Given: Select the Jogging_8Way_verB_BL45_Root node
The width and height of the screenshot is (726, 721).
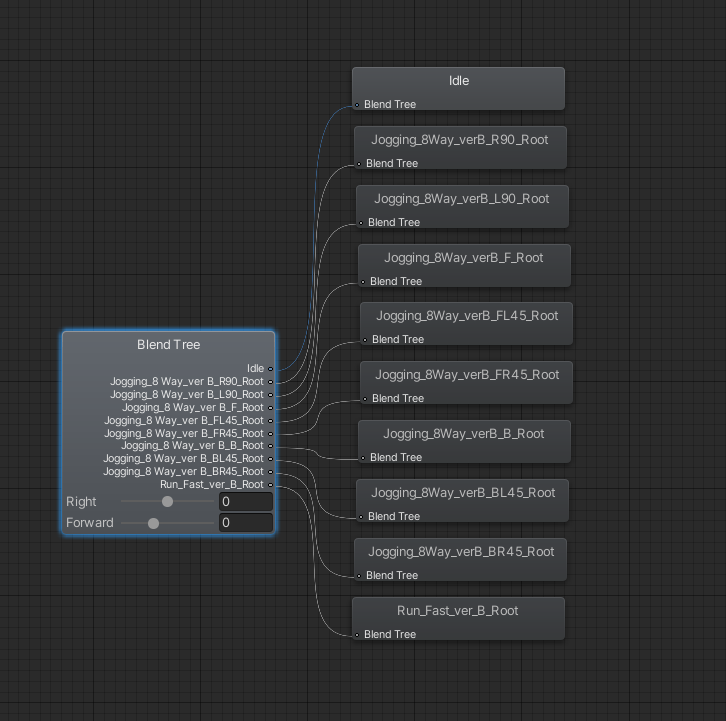Looking at the screenshot, I should (x=462, y=501).
